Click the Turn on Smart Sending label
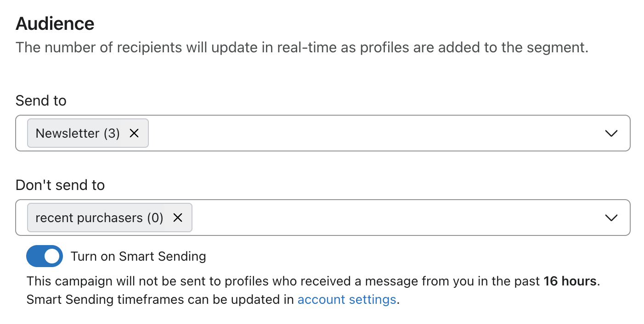This screenshot has width=644, height=324. point(138,256)
